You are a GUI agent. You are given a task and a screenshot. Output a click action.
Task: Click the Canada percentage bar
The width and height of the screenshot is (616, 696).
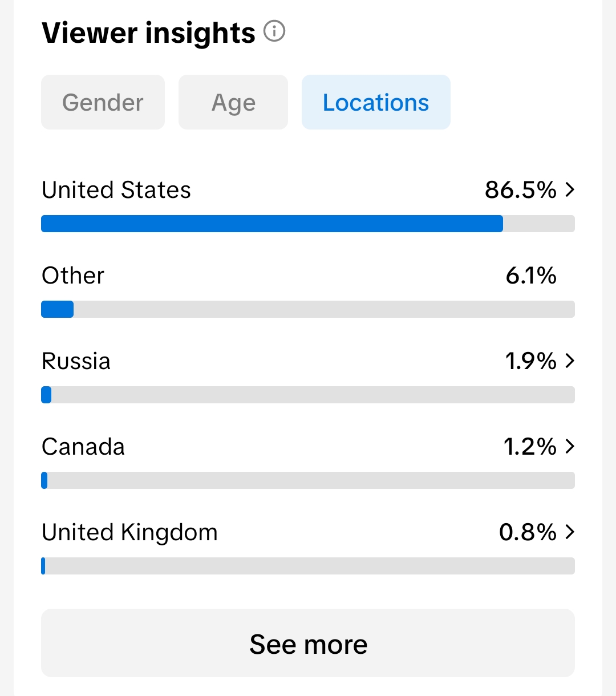[x=308, y=480]
